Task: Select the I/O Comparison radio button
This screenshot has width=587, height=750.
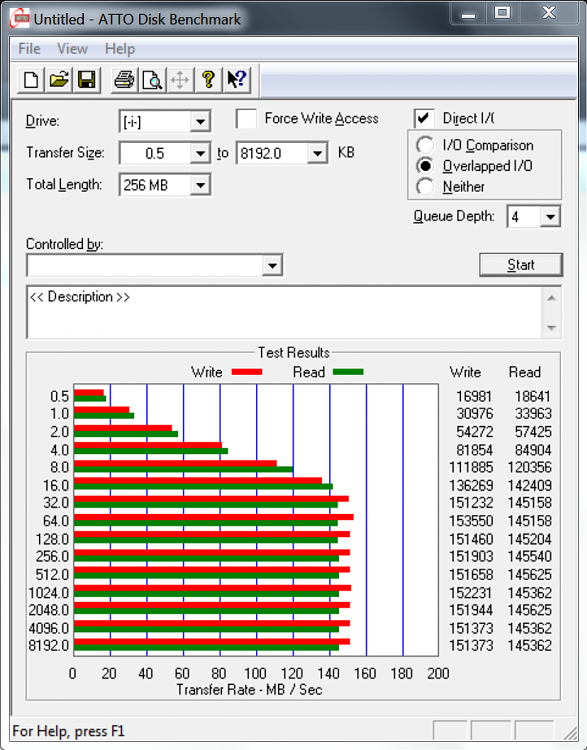Action: (x=425, y=145)
